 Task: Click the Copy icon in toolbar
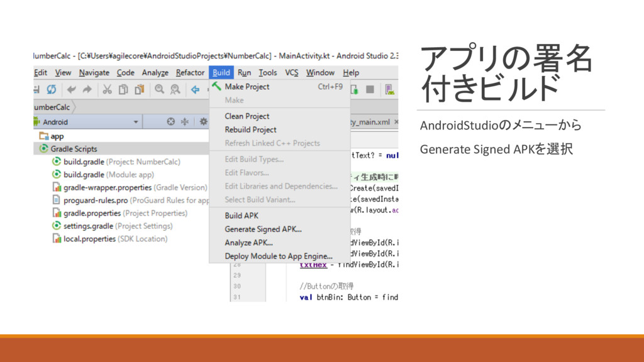(x=123, y=89)
